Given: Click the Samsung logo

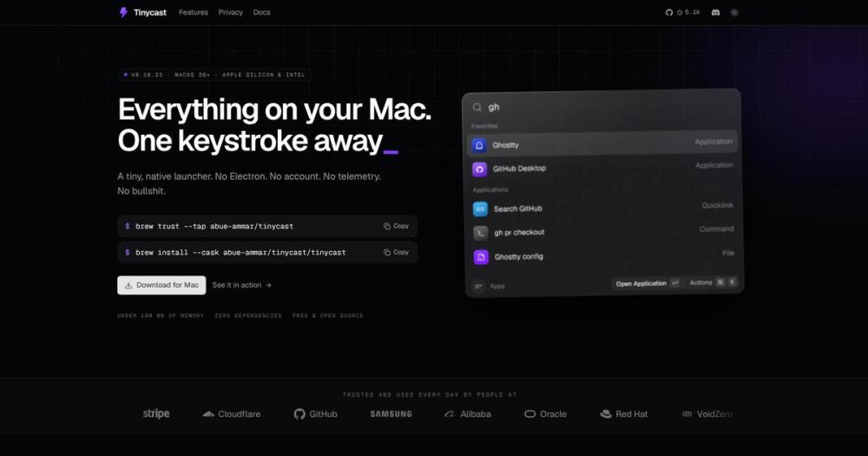Looking at the screenshot, I should [391, 414].
